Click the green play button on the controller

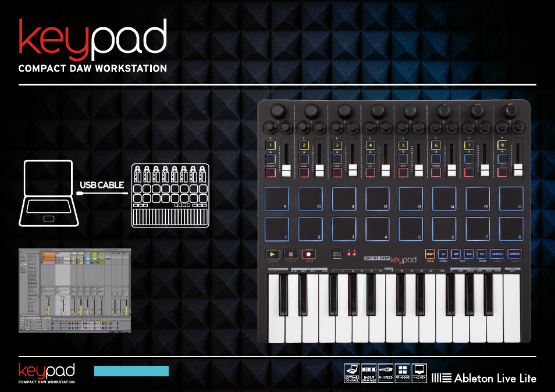point(272,254)
